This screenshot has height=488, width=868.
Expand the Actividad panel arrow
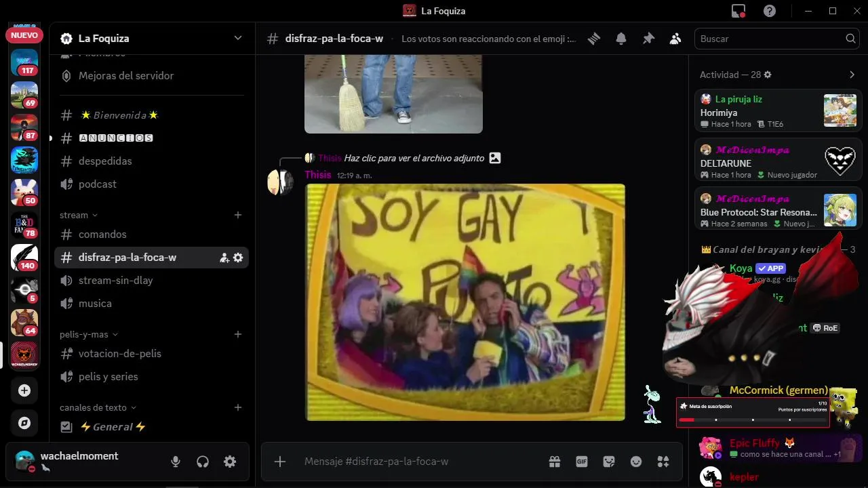click(x=852, y=75)
